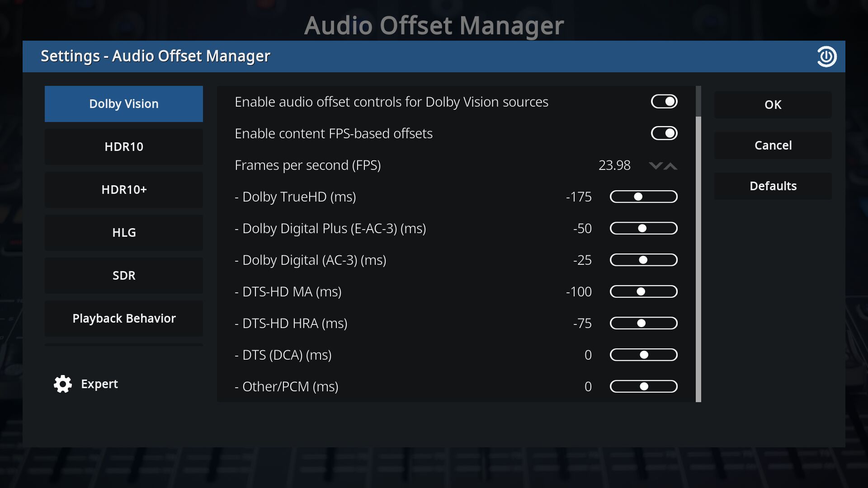868x488 pixels.
Task: Toggle content FPS-based offsets switch
Action: (x=664, y=133)
